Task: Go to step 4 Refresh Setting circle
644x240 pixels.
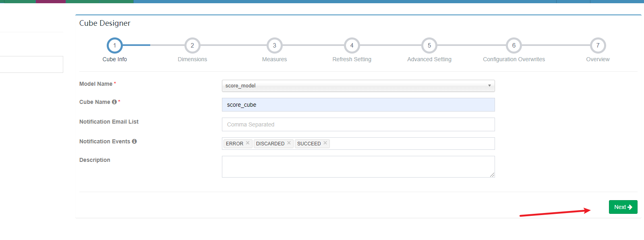Action: click(352, 46)
